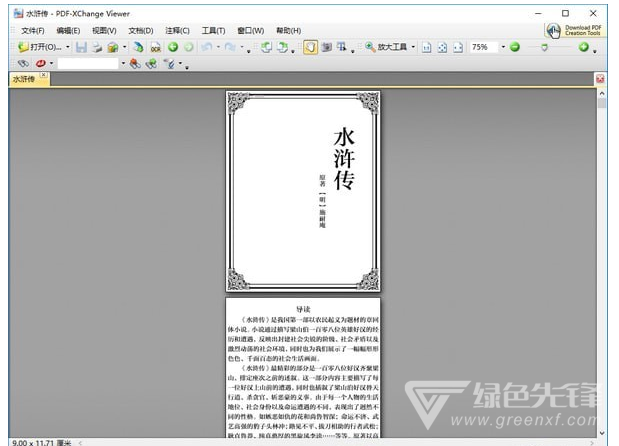Click the scrollbar up arrow
619x446 pixels.
point(602,94)
